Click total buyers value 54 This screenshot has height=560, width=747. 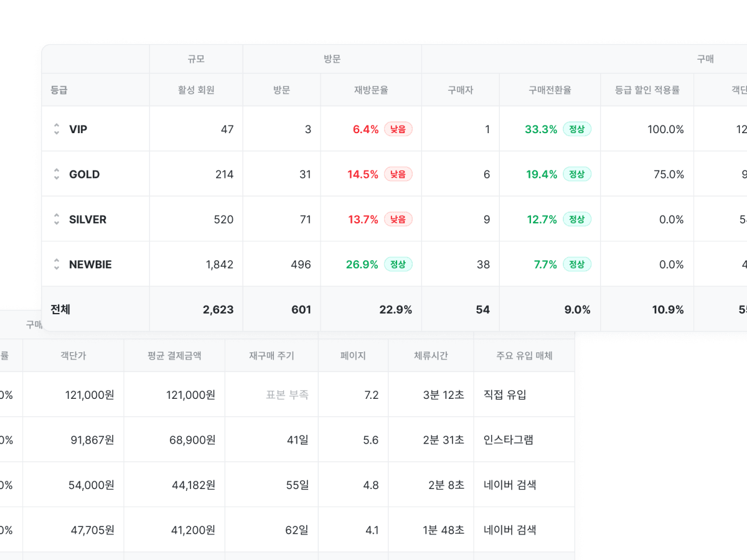coord(483,309)
